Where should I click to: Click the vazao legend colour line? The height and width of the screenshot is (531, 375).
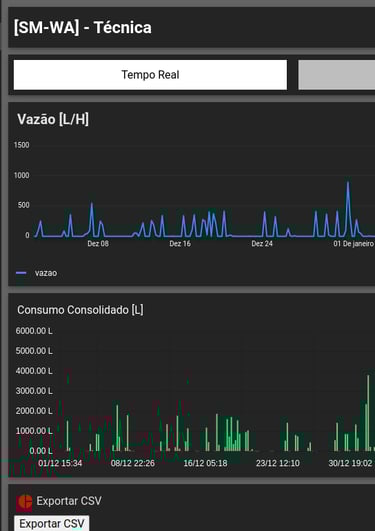click(21, 273)
